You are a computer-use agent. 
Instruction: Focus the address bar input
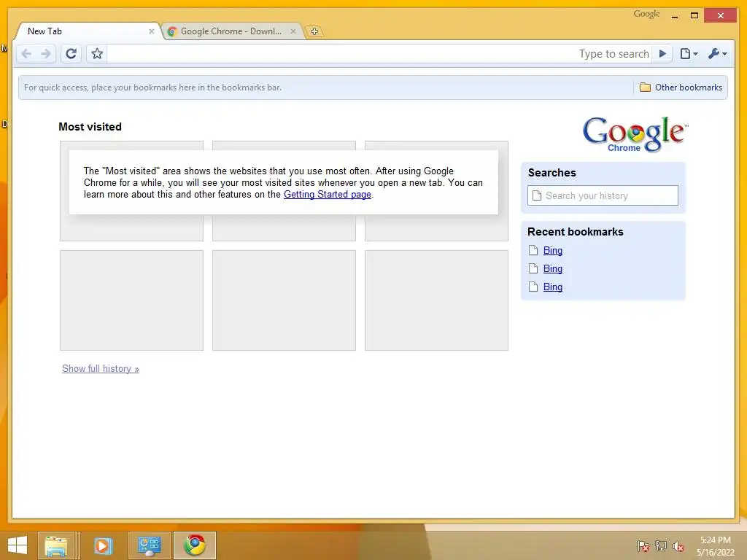[x=380, y=54]
